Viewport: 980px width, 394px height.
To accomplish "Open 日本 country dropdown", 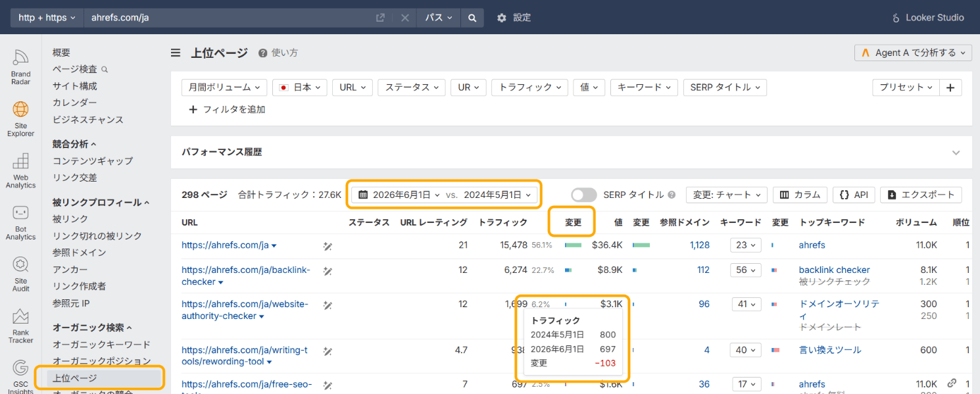I will (300, 87).
